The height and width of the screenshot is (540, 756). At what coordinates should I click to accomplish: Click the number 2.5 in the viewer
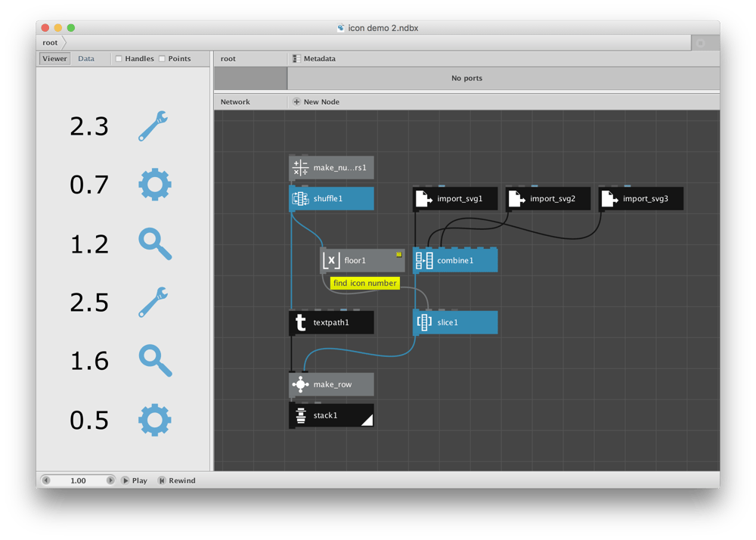(89, 303)
